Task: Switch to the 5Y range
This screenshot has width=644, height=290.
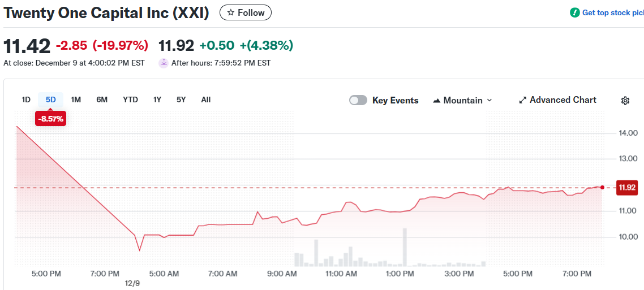Action: click(x=181, y=99)
